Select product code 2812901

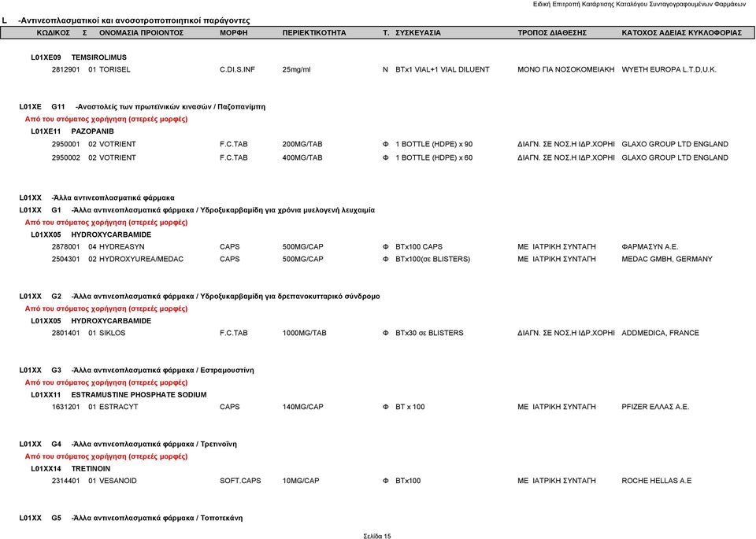tap(66, 69)
